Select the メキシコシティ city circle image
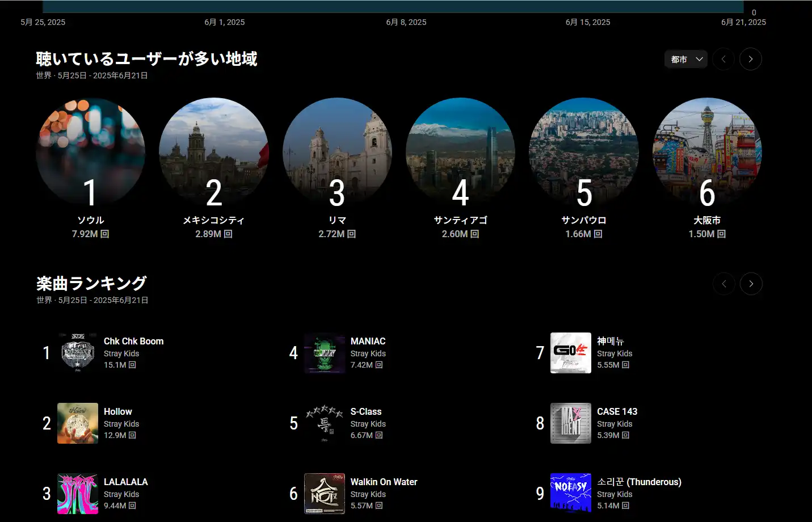 pos(214,152)
